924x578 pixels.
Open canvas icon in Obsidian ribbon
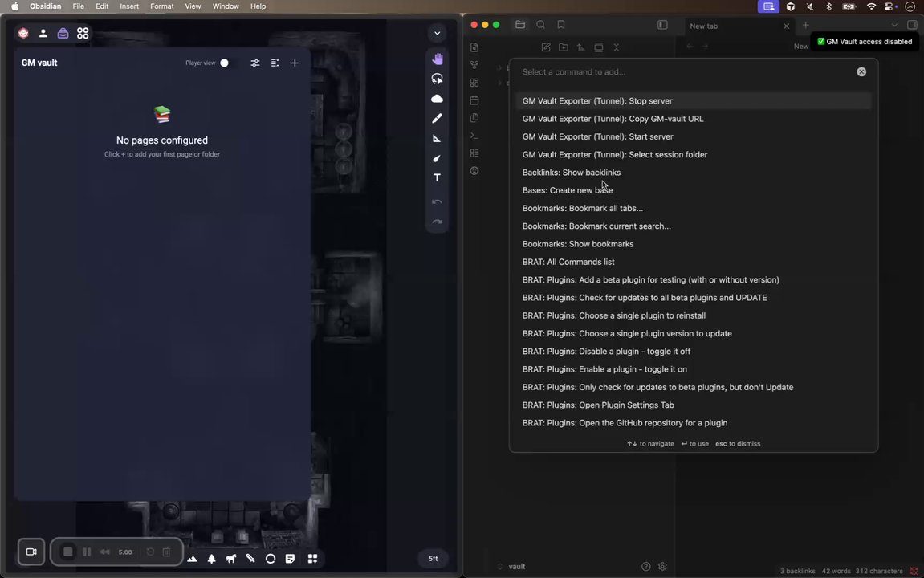474,83
